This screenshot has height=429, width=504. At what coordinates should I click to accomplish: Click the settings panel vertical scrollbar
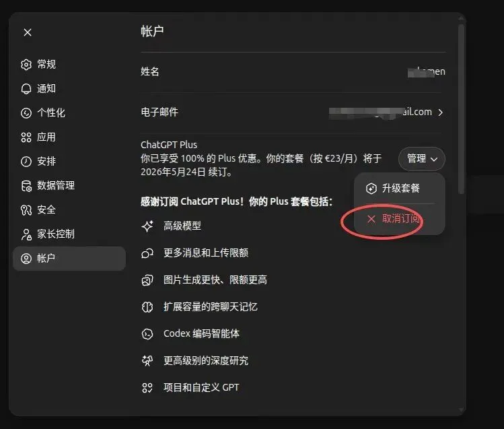(x=461, y=109)
